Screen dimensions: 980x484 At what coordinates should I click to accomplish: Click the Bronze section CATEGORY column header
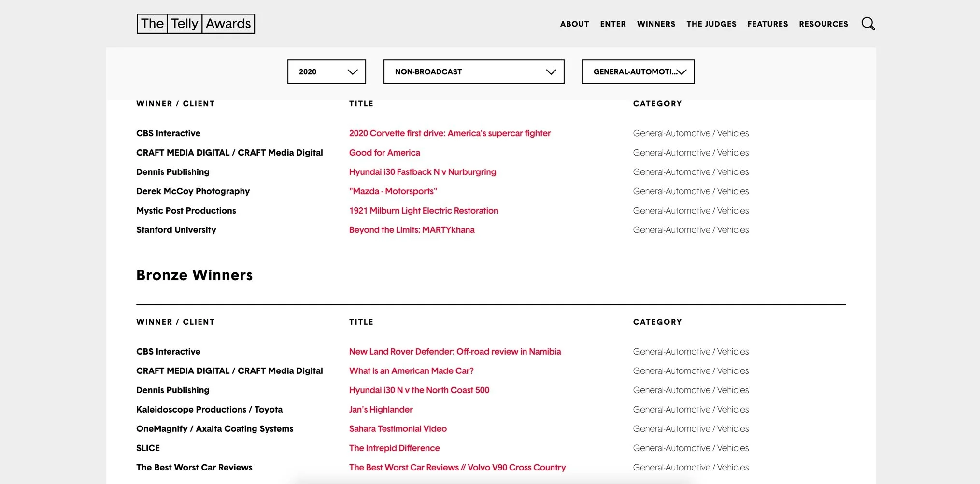pos(657,322)
